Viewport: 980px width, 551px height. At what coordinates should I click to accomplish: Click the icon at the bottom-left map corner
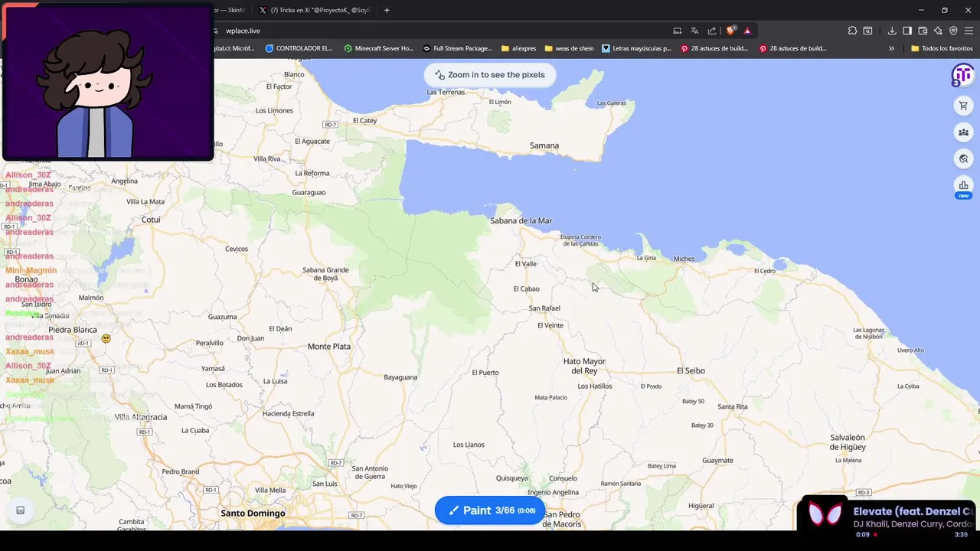[x=21, y=510]
